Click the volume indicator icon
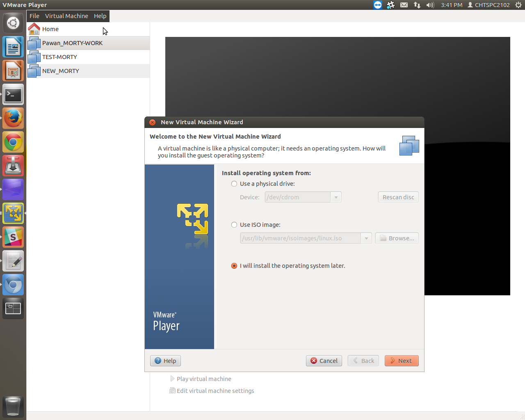The image size is (525, 420). [x=430, y=5]
